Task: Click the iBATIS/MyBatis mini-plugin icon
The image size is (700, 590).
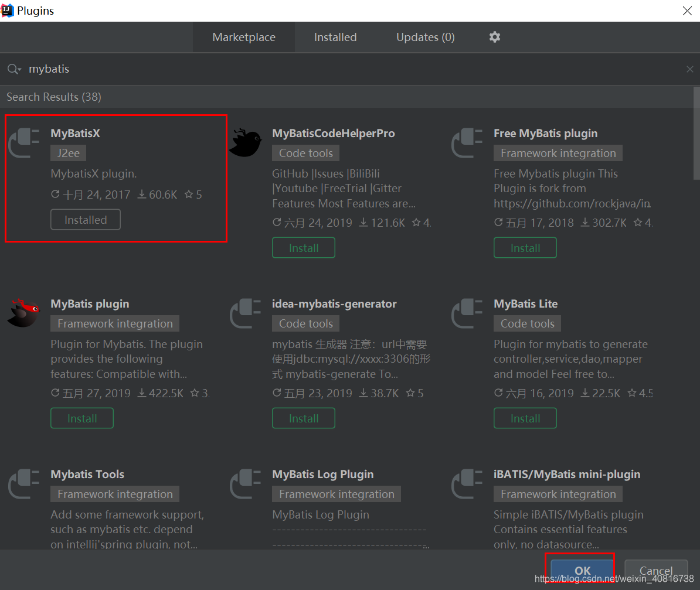Action: coord(467,484)
